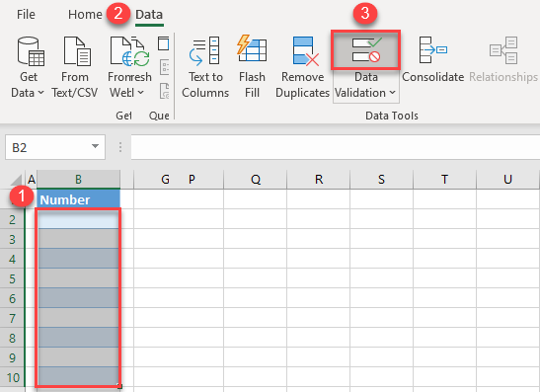Click the From Text/CSV icon
Image resolution: width=540 pixels, height=392 pixels.
[77, 51]
